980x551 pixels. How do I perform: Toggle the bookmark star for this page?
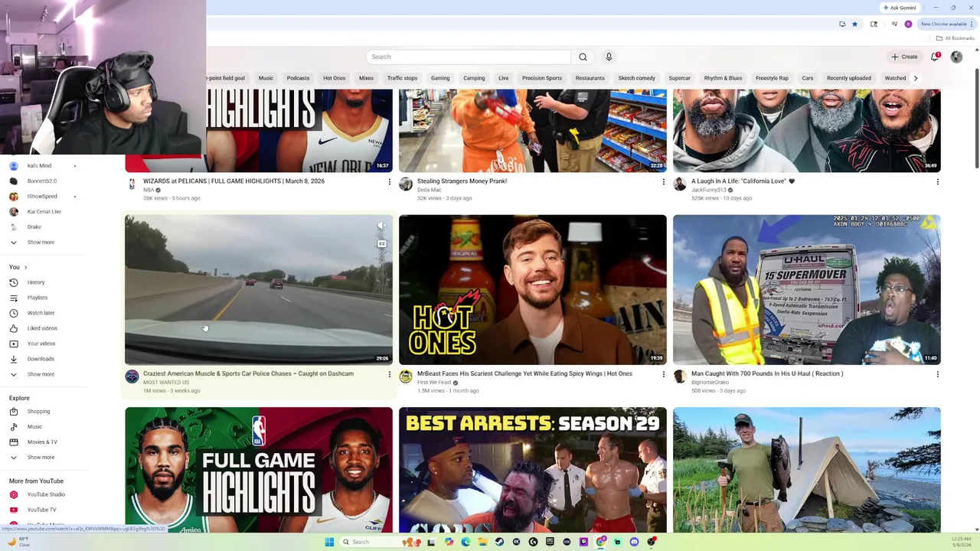click(x=854, y=24)
